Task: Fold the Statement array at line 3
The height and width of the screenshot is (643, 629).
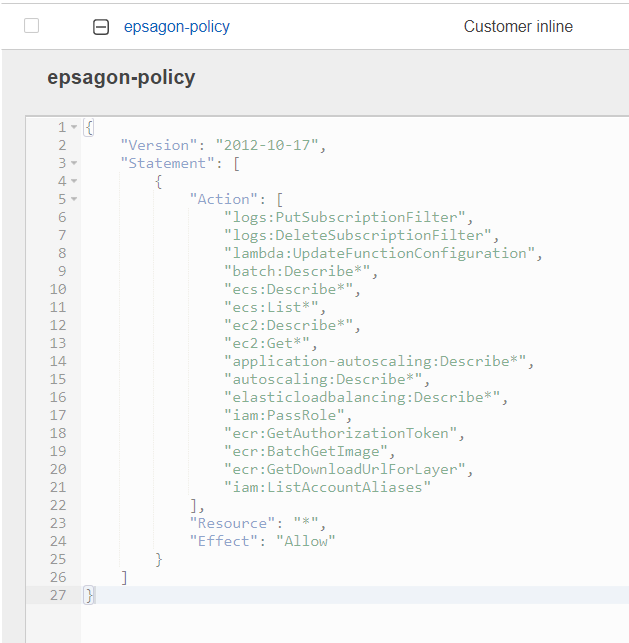Action: pyautogui.click(x=74, y=163)
